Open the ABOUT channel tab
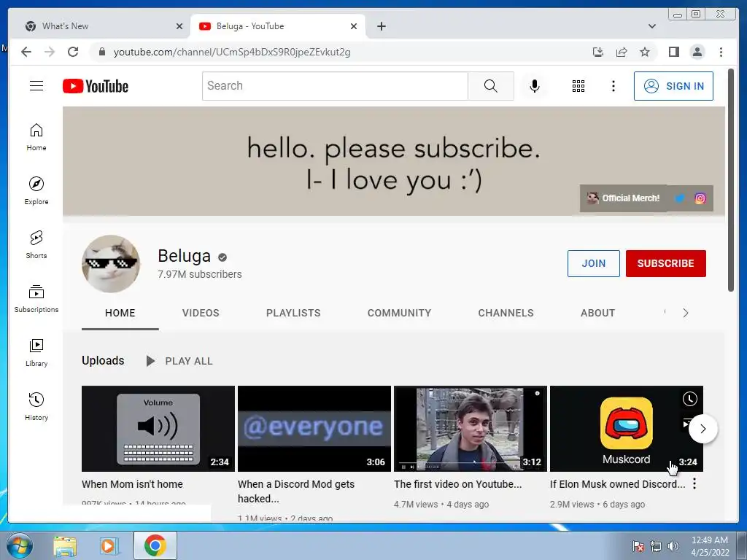Image resolution: width=747 pixels, height=560 pixels. 597,313
